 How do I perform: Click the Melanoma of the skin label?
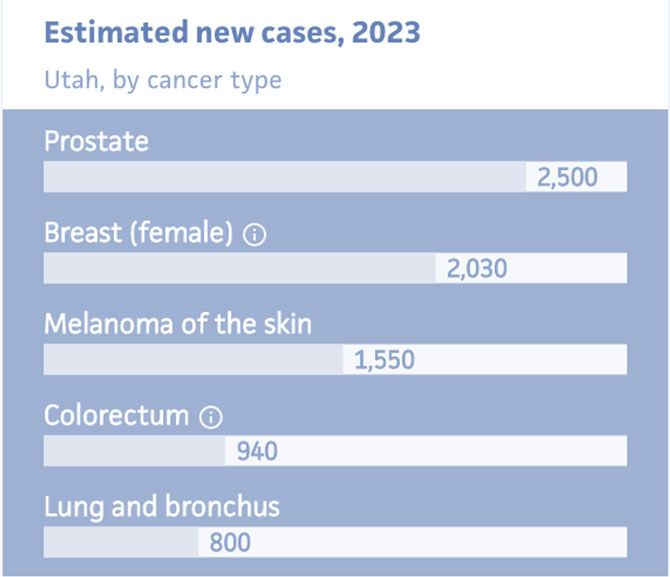(178, 324)
